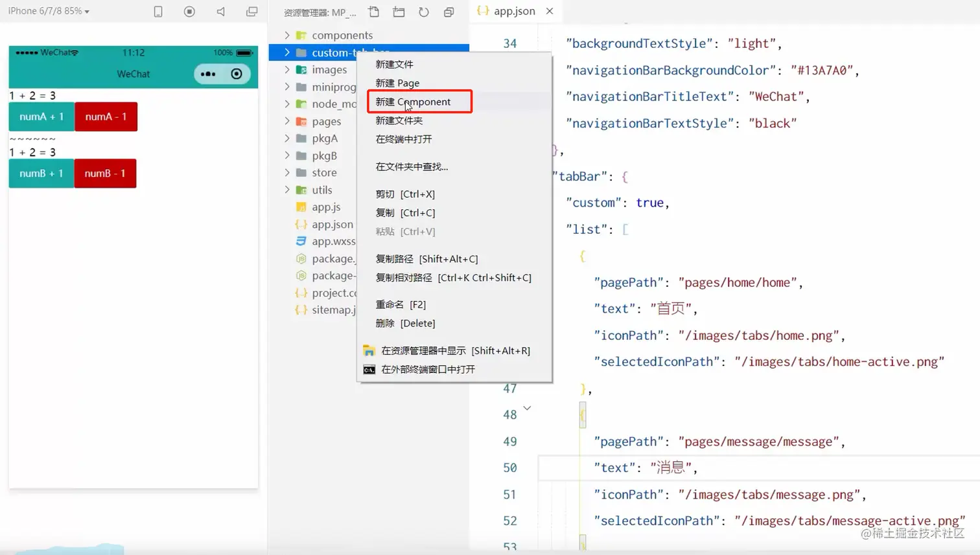Expand the miniprogram folder

(287, 87)
